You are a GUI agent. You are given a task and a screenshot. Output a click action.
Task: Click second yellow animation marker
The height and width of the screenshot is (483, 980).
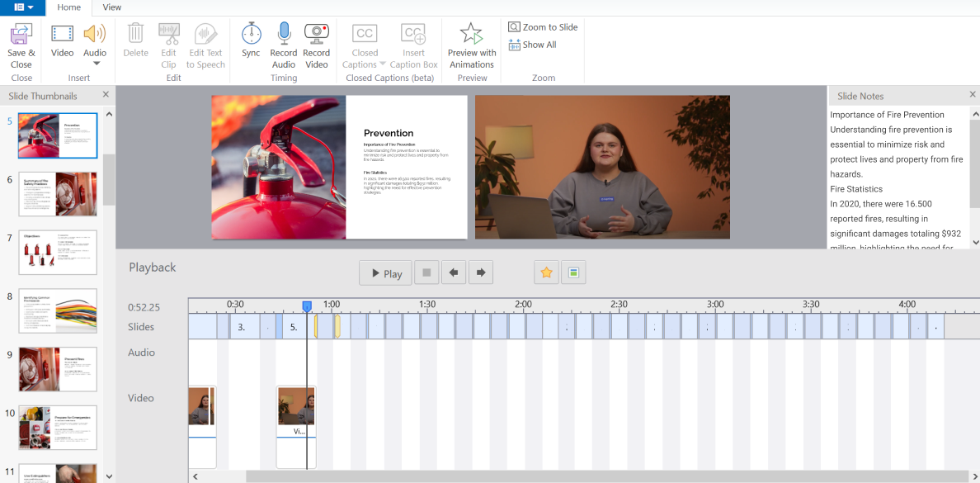coord(337,327)
